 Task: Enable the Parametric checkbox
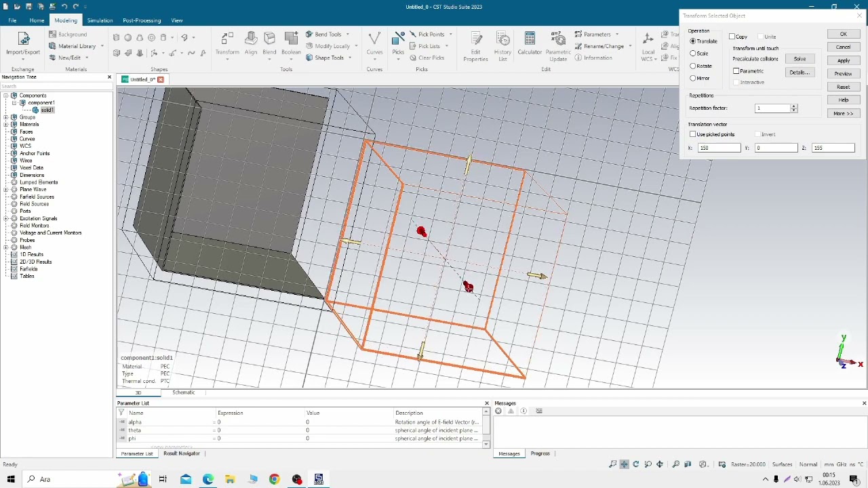(x=736, y=71)
